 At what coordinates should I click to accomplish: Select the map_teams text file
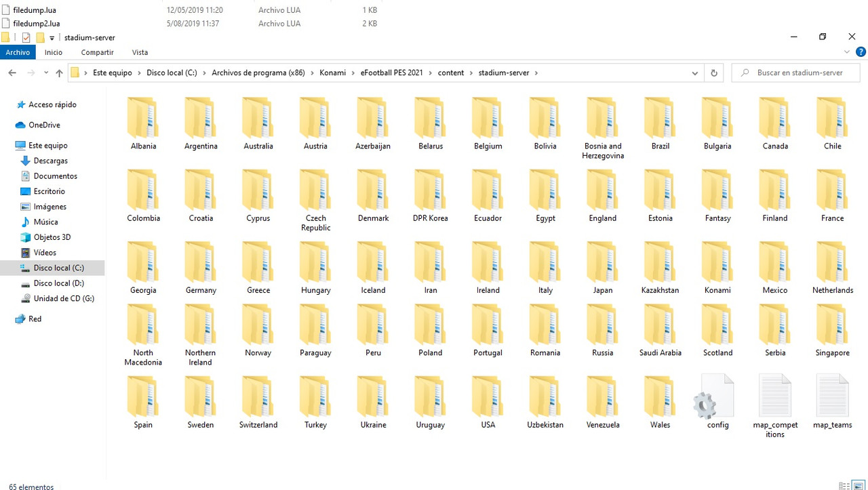tap(832, 402)
